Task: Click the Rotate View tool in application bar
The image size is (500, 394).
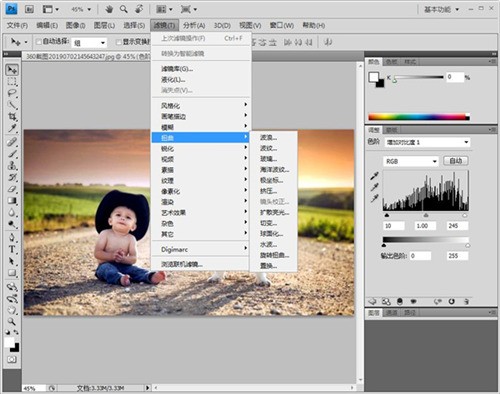Action: coord(139,9)
